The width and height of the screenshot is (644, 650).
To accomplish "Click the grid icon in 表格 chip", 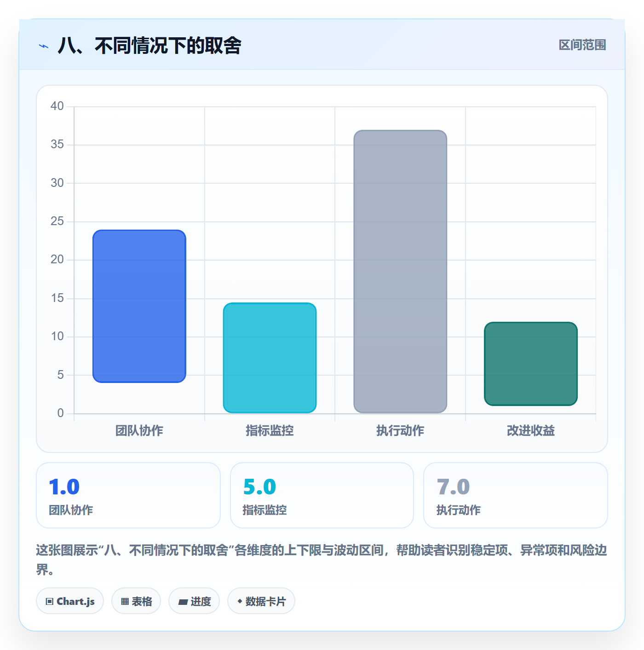I will pos(125,602).
